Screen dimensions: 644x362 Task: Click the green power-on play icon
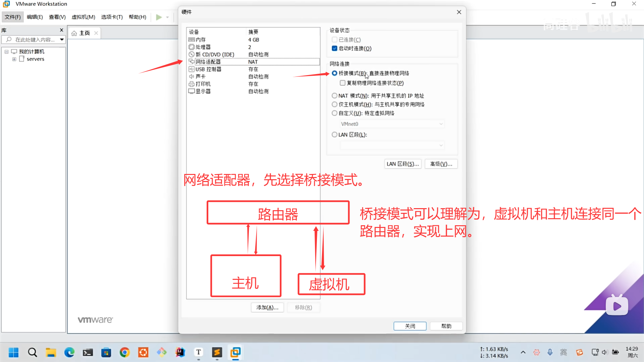click(159, 17)
